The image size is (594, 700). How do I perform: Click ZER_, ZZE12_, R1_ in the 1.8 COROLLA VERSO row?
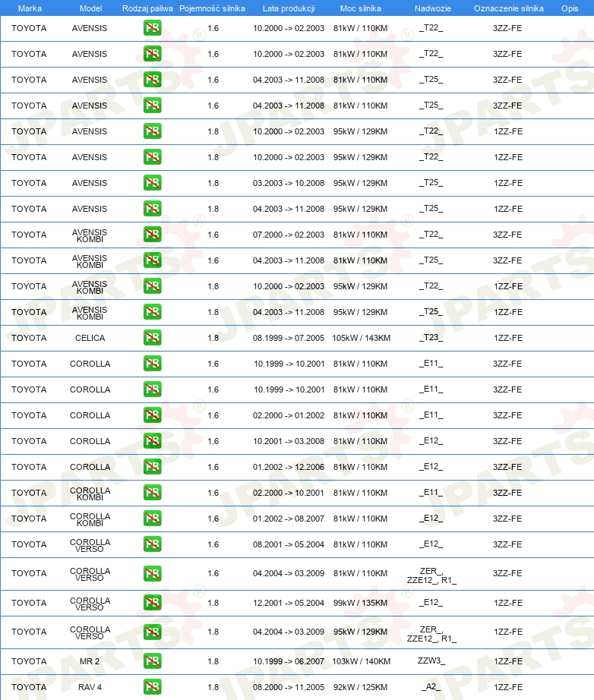(x=431, y=634)
